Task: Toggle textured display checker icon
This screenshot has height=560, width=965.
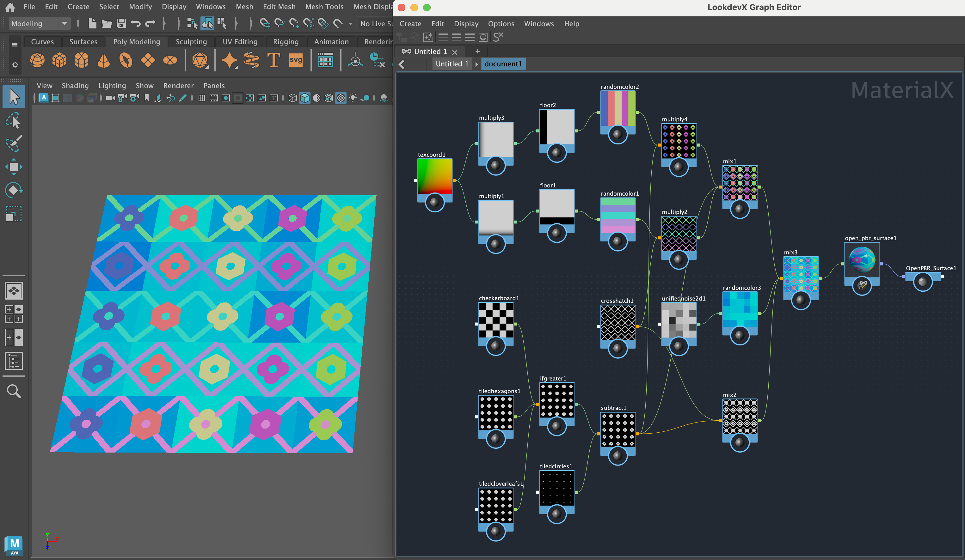Action: (x=341, y=98)
